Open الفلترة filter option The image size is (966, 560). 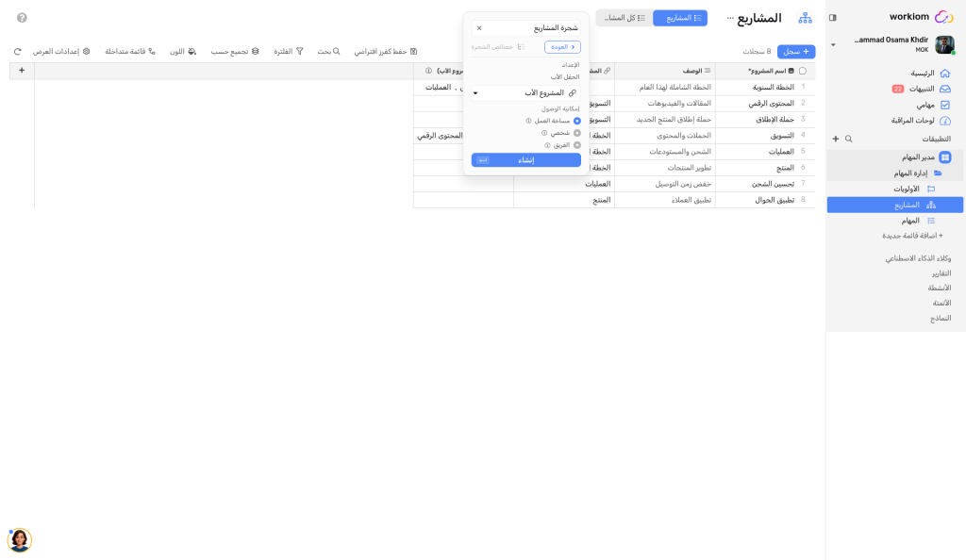[289, 52]
